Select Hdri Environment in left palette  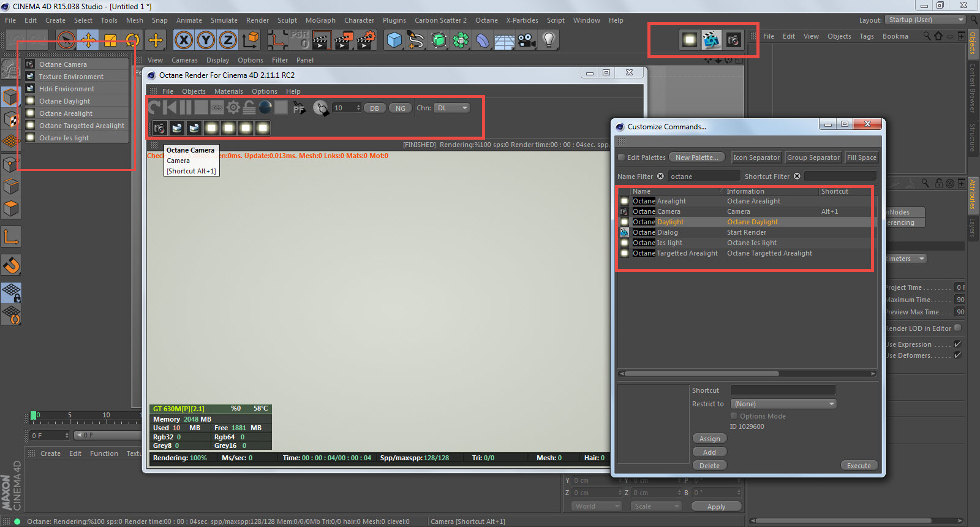pyautogui.click(x=77, y=89)
